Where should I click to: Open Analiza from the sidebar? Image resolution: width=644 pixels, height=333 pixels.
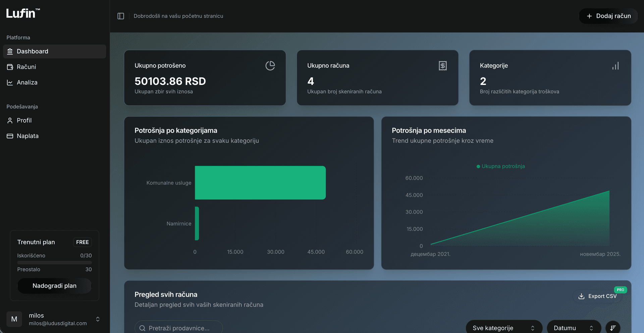pos(27,83)
